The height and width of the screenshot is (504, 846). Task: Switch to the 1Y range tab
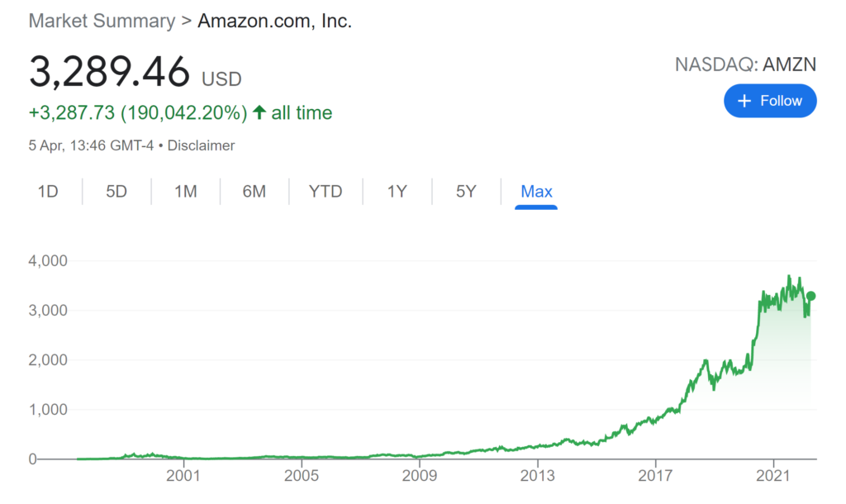point(397,192)
